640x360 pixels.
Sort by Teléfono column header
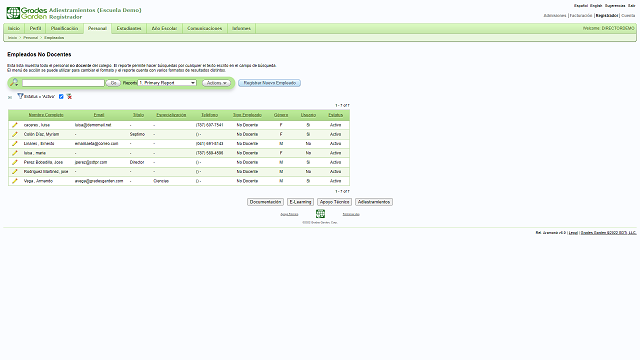(209, 115)
